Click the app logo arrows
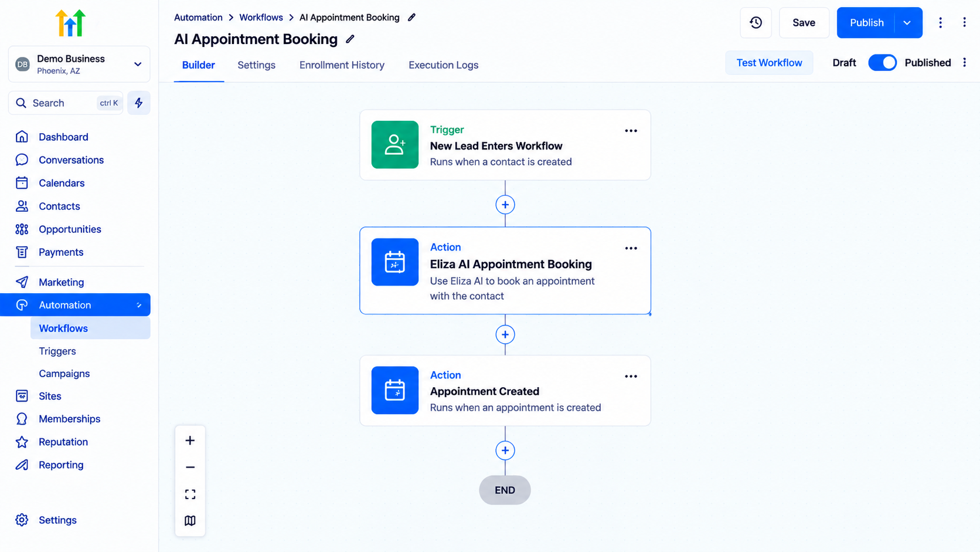This screenshot has width=980, height=552. [70, 23]
